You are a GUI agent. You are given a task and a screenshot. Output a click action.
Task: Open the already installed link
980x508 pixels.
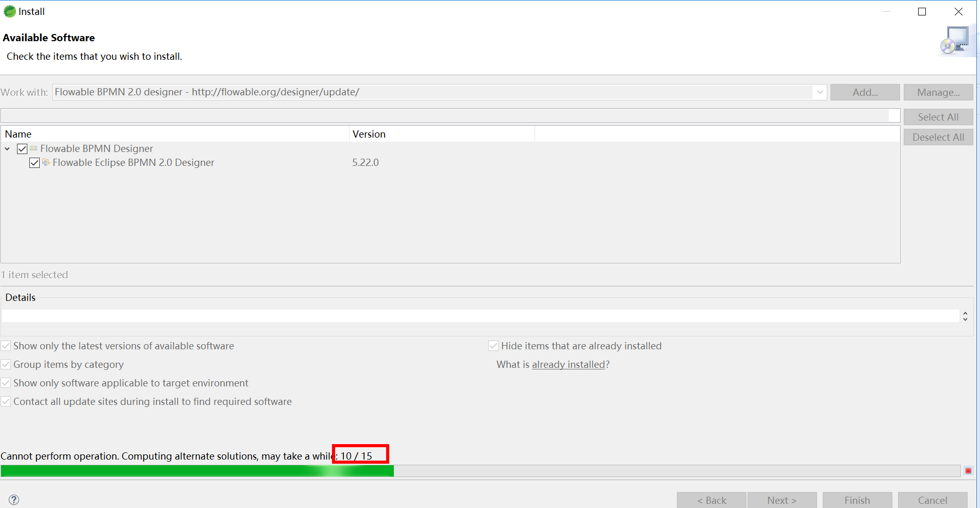(x=568, y=364)
